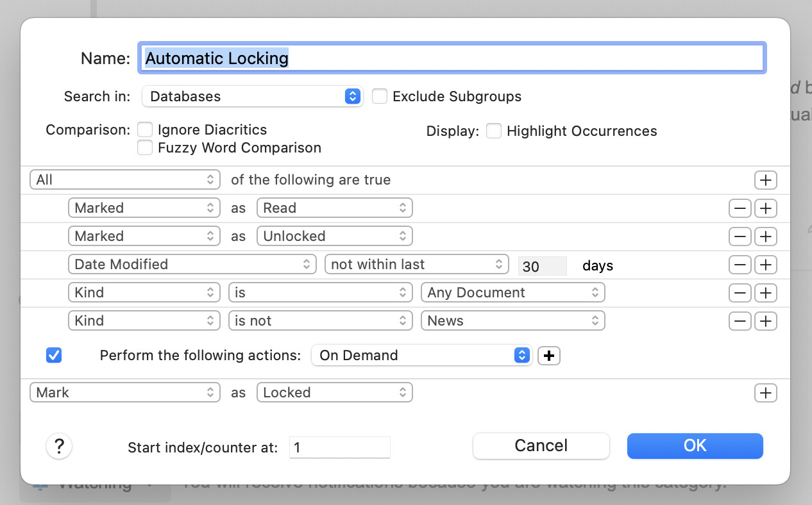
Task: Add a condition after 'Marked as Unlocked' row
Action: click(x=765, y=236)
